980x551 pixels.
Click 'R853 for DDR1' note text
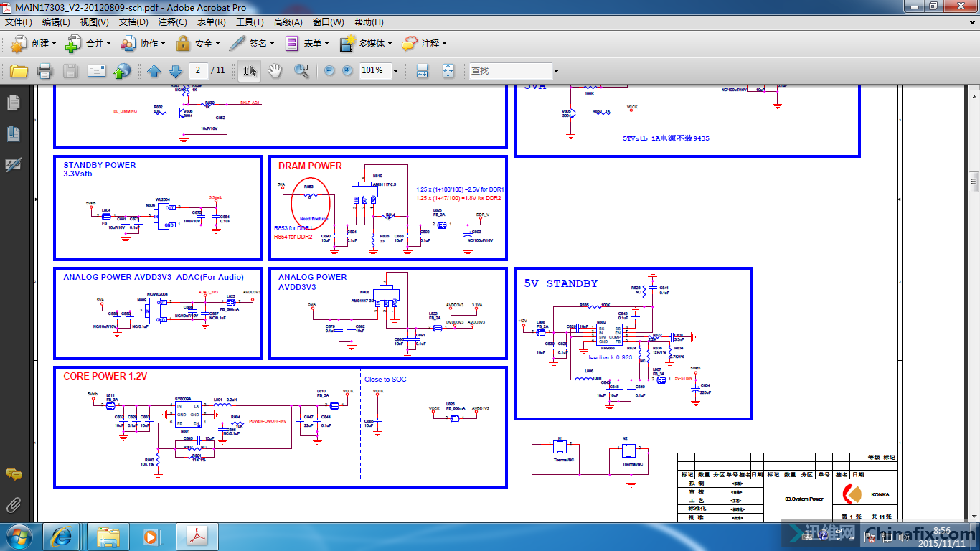click(x=293, y=228)
